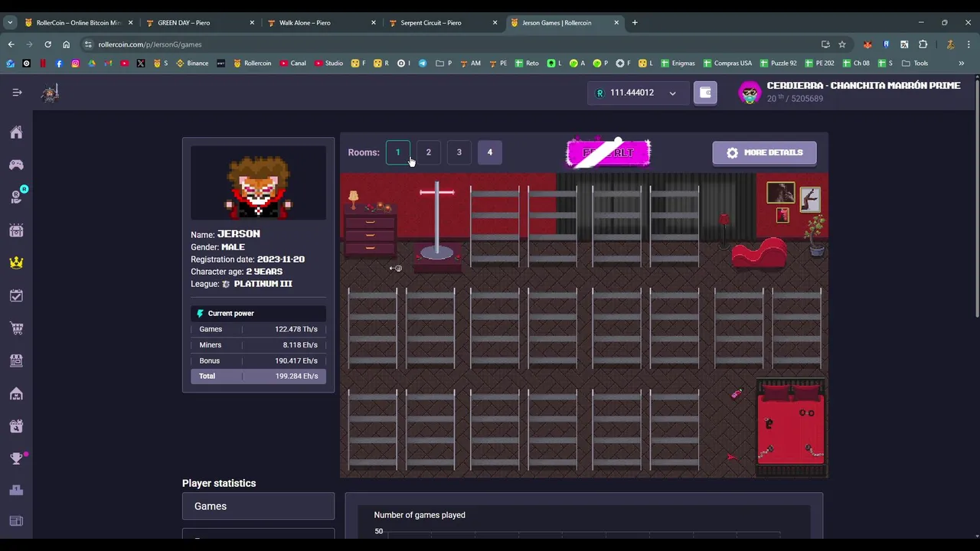Click the Cerdierra username text in header
980x551 pixels.
864,86
